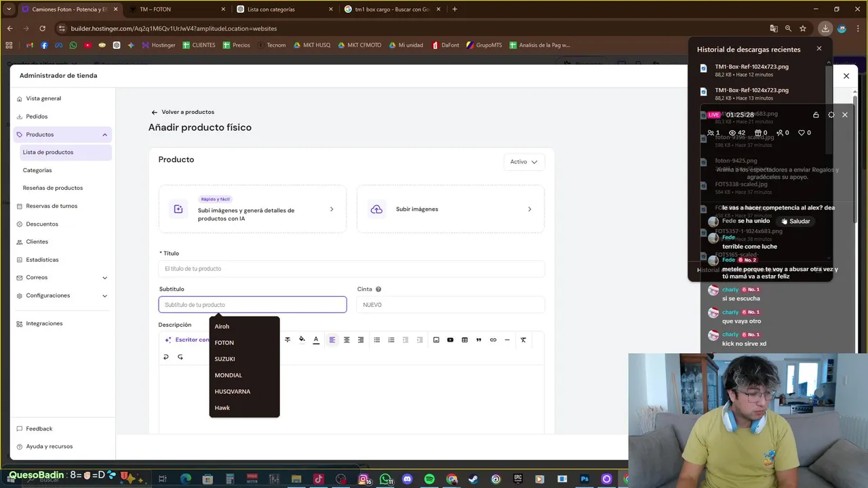Align description text center
Image resolution: width=868 pixels, height=488 pixels.
point(347,340)
